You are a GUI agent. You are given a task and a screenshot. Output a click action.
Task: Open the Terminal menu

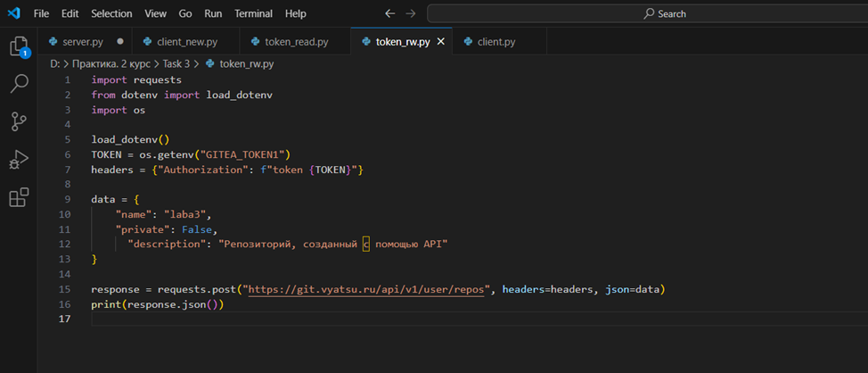253,13
